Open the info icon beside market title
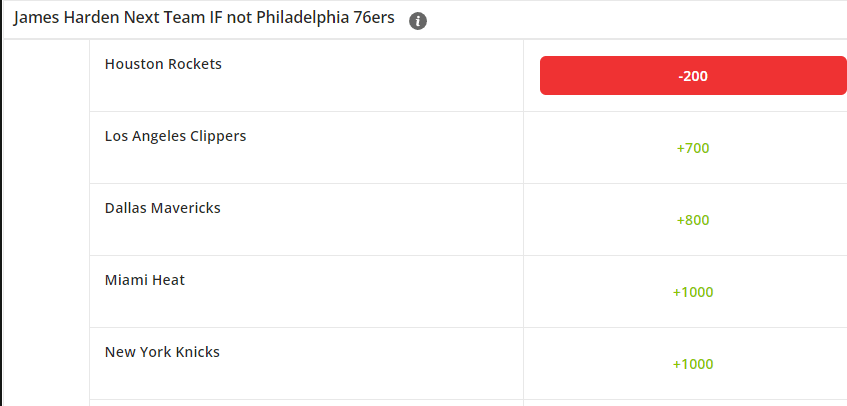 click(x=418, y=21)
